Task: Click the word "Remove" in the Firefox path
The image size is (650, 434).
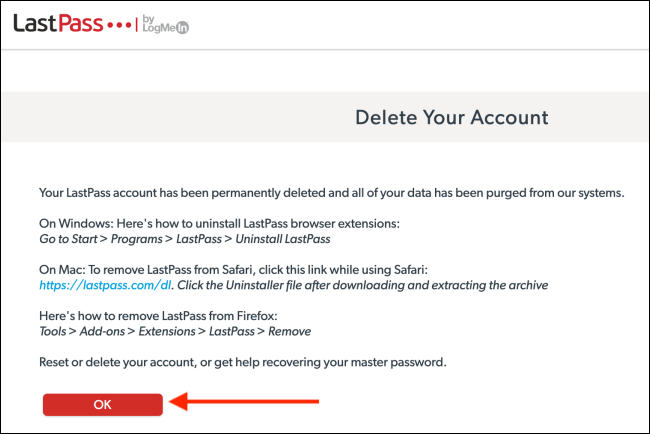Action: click(x=289, y=332)
